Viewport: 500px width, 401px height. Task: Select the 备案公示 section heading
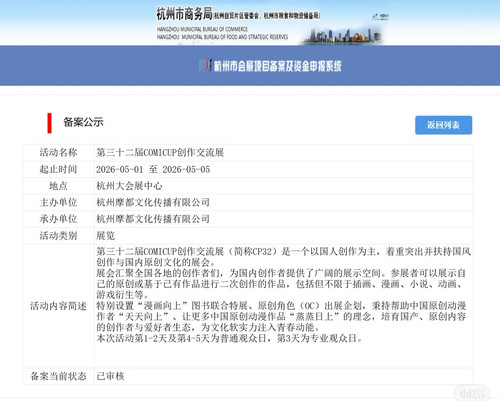pyautogui.click(x=83, y=122)
